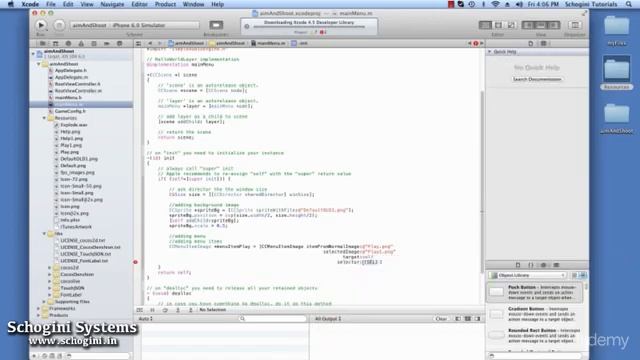Viewport: 640px width, 360px height.
Task: Open the Product menu
Action: (165, 4)
